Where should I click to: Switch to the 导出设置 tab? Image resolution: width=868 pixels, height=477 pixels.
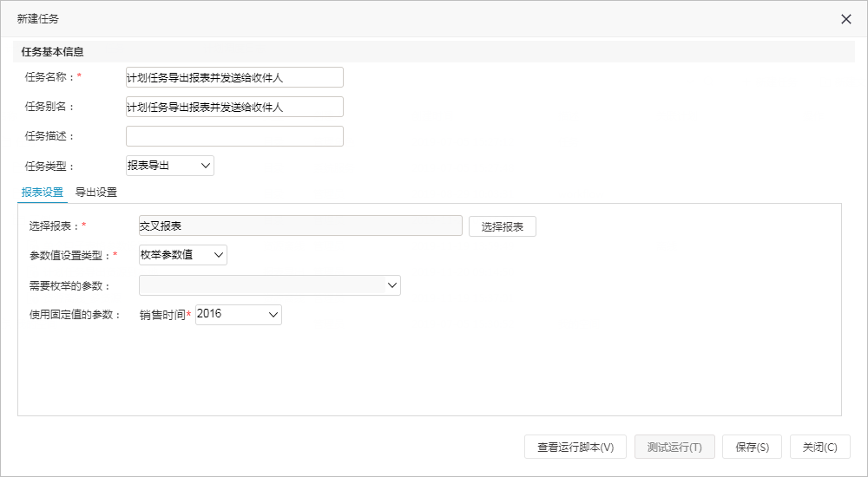96,193
